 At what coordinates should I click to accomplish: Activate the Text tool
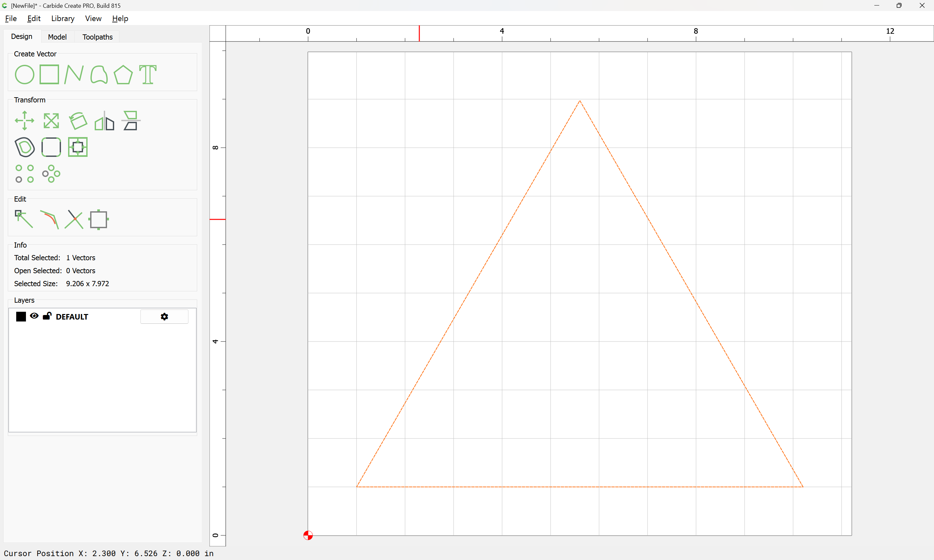[x=148, y=74]
